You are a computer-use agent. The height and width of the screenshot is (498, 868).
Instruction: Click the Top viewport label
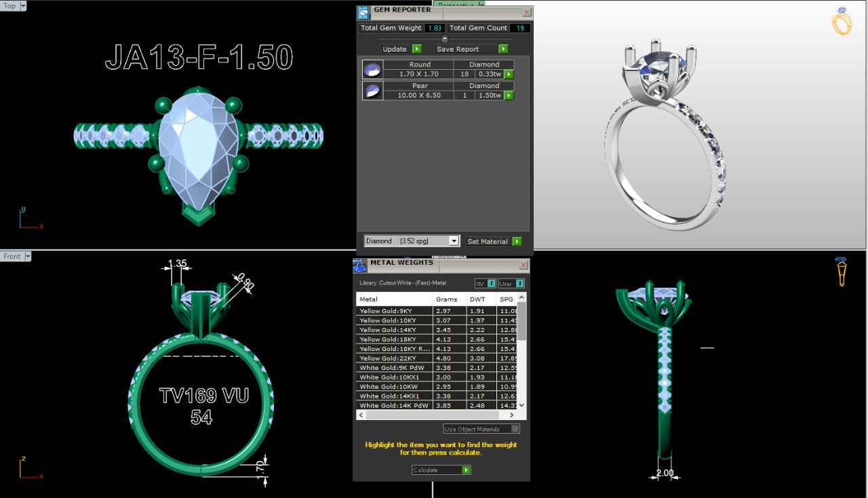point(9,5)
